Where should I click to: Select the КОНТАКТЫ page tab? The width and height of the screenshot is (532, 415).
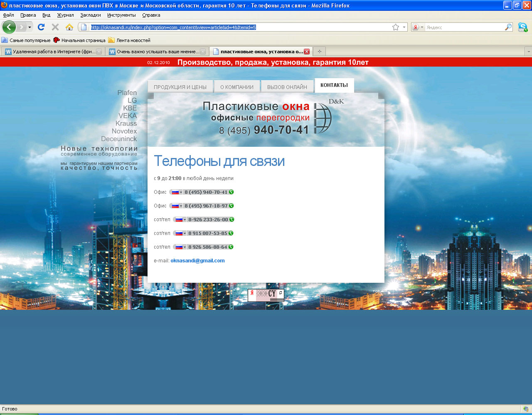334,85
